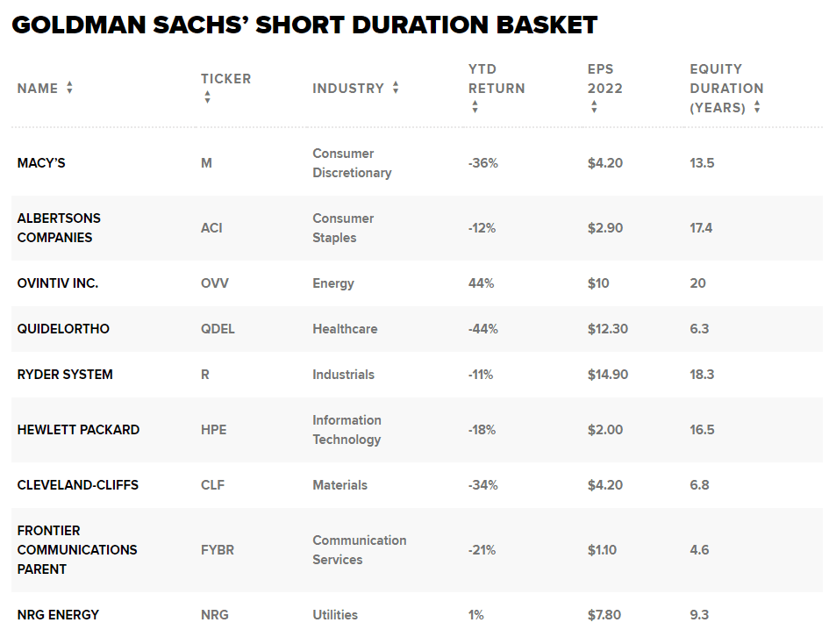Click QDEL ticker symbol
The height and width of the screenshot is (644, 829).
tap(218, 329)
